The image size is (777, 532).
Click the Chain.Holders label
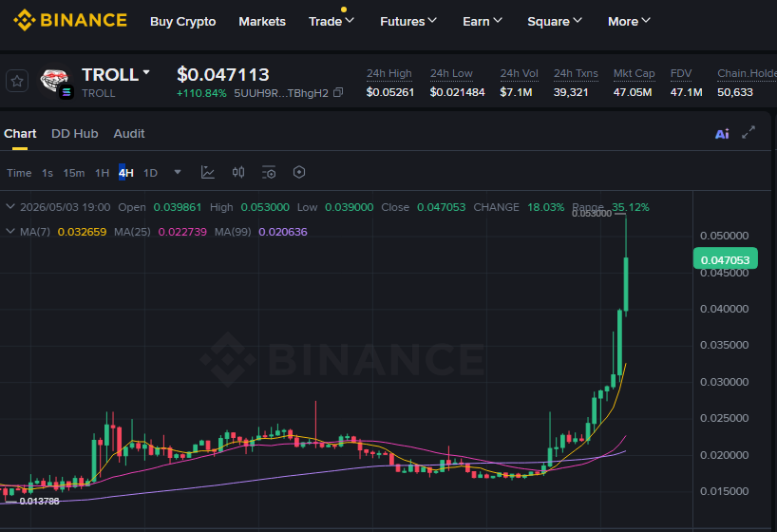[x=747, y=73]
